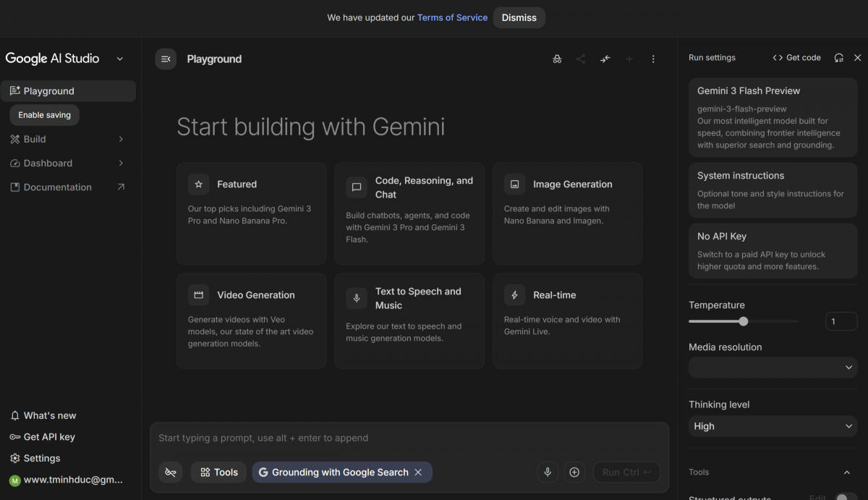Open the Thinking level dropdown
This screenshot has width=868, height=500.
click(x=773, y=426)
